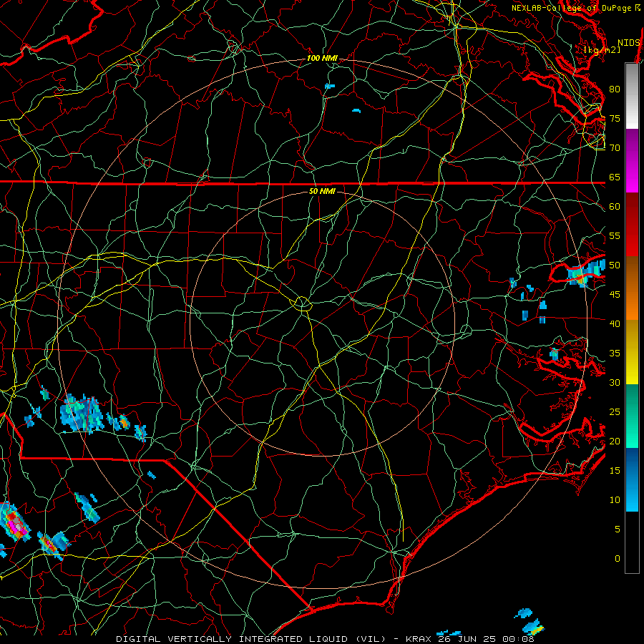
Task: Click the [kg/m2] units label
Action: click(x=602, y=50)
